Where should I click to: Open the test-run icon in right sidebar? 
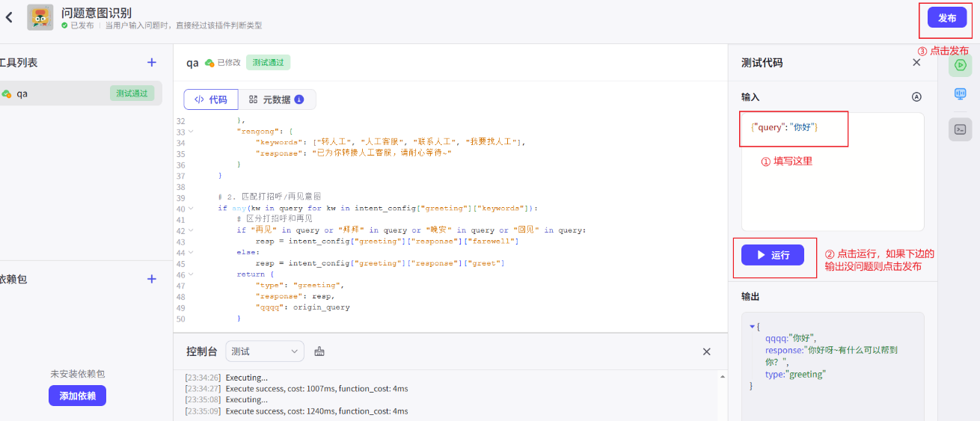[x=961, y=65]
